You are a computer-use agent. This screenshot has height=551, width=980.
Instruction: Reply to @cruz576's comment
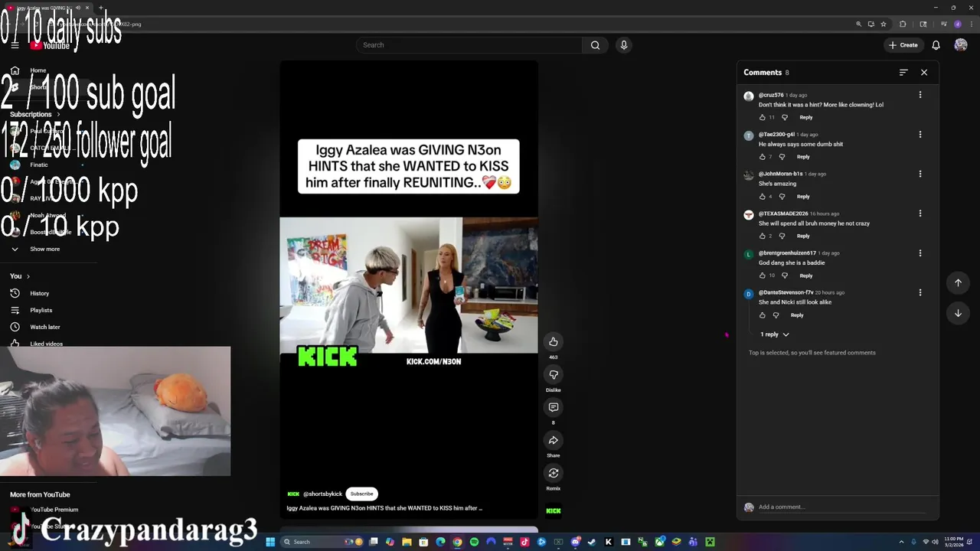point(806,117)
